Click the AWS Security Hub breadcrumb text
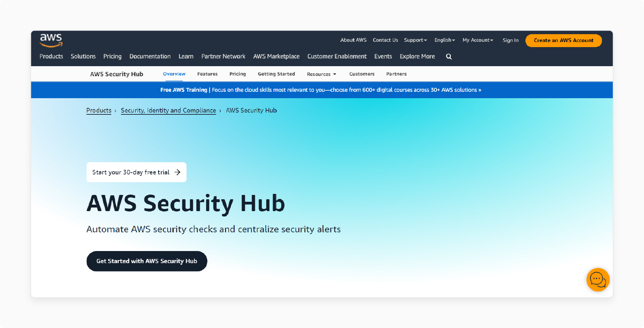This screenshot has width=644, height=328. [x=251, y=110]
